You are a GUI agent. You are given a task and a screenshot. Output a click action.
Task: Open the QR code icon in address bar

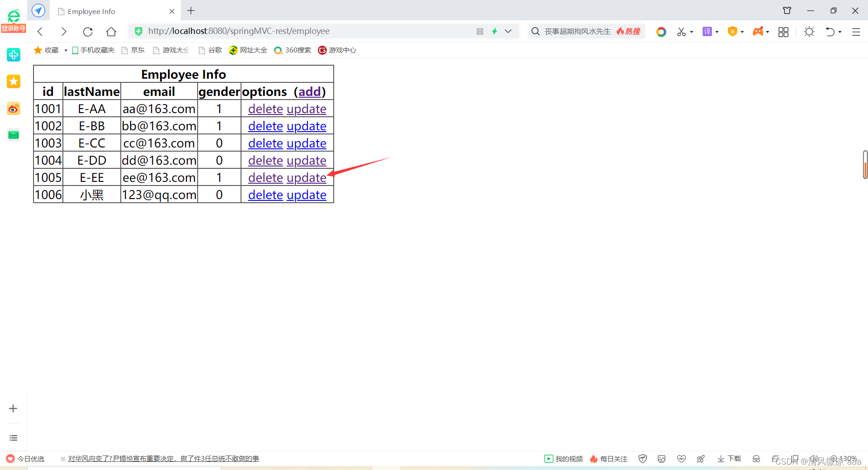pyautogui.click(x=480, y=31)
